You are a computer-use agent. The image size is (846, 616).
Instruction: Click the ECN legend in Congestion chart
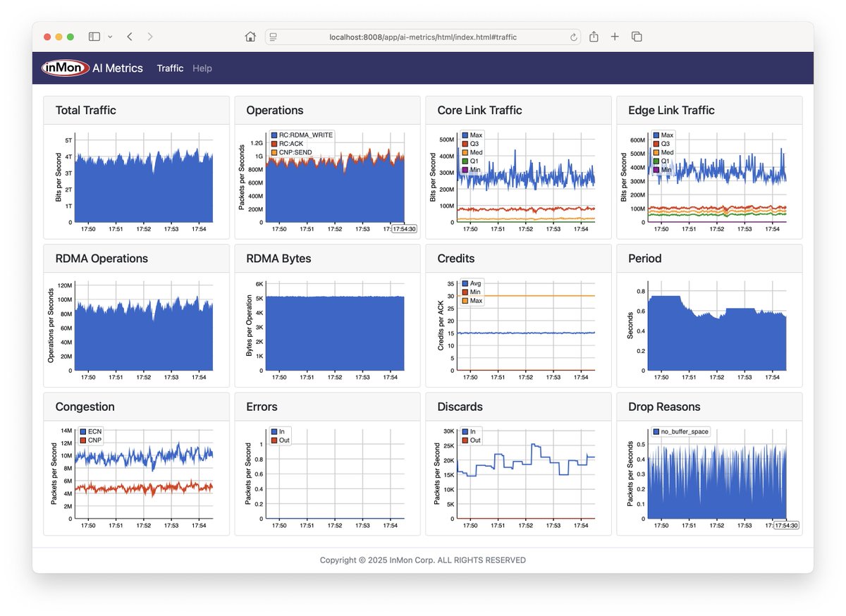point(90,431)
